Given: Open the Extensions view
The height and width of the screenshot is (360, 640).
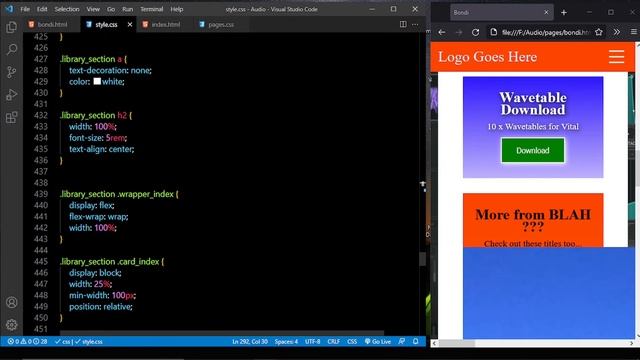Looking at the screenshot, I should tap(11, 118).
